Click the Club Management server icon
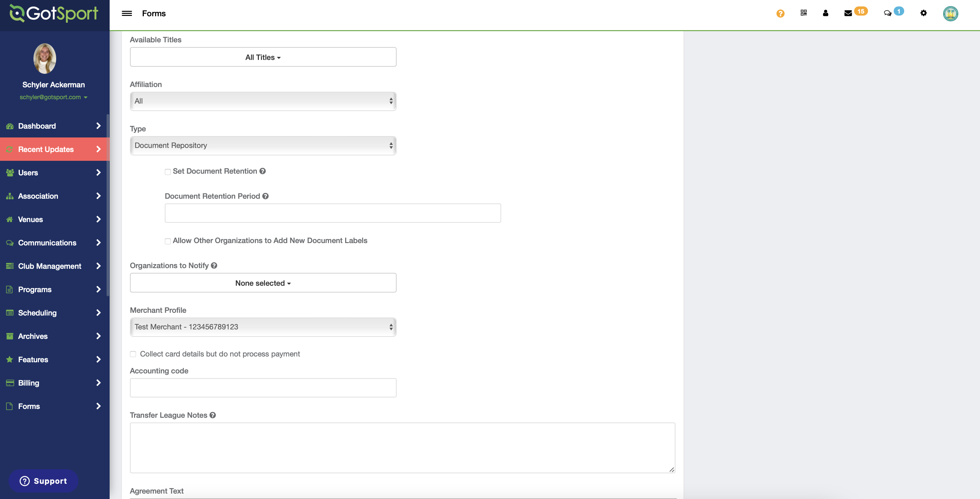Image resolution: width=980 pixels, height=499 pixels. click(x=10, y=266)
